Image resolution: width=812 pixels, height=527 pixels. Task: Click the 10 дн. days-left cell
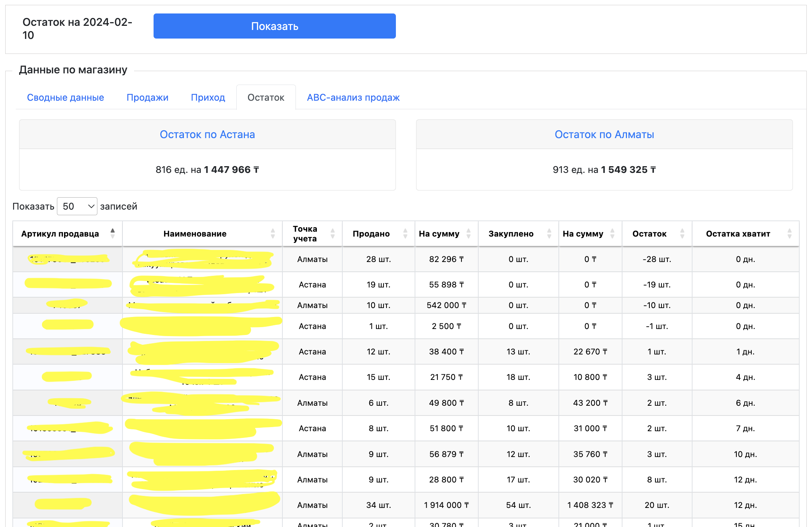745,454
